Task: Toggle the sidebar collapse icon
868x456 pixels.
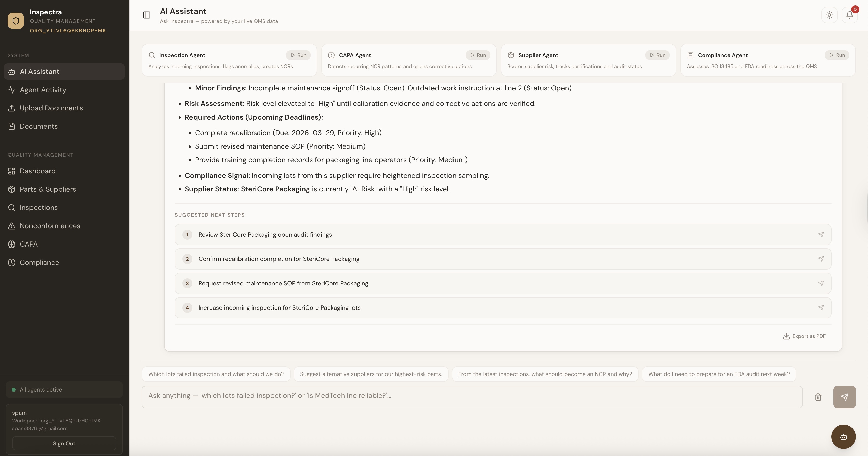Action: point(147,15)
